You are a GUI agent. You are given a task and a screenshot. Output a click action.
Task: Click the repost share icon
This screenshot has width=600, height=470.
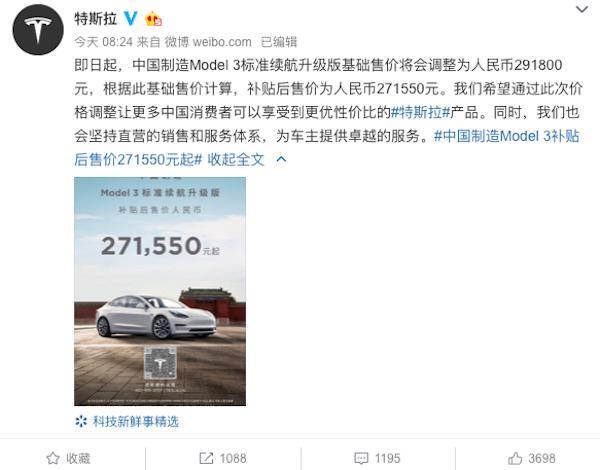pyautogui.click(x=206, y=458)
